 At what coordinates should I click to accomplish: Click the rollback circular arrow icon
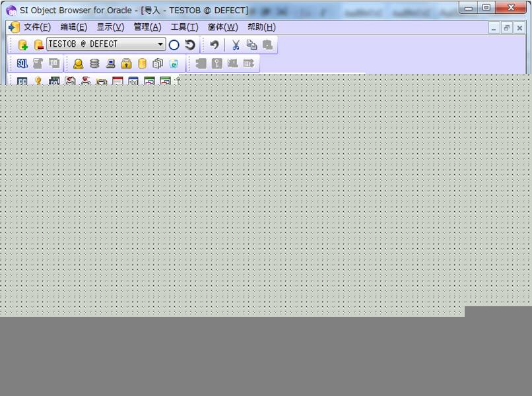[190, 45]
